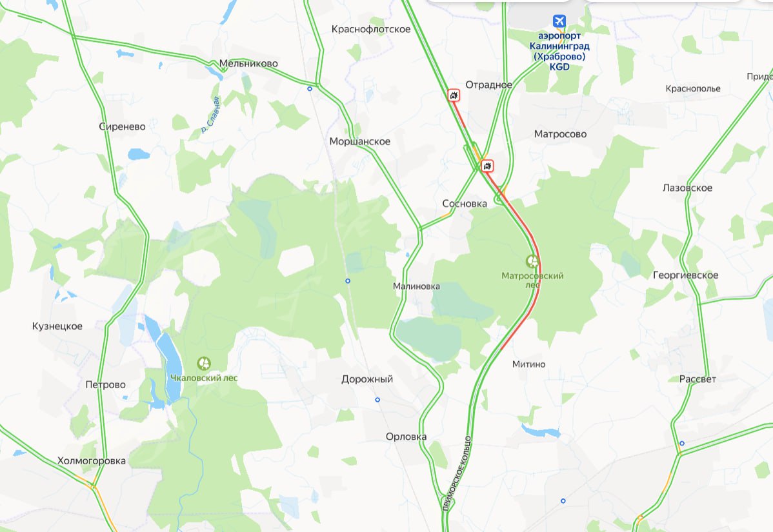The image size is (773, 532).
Task: Click the р. Славная river label
Action: click(x=210, y=115)
